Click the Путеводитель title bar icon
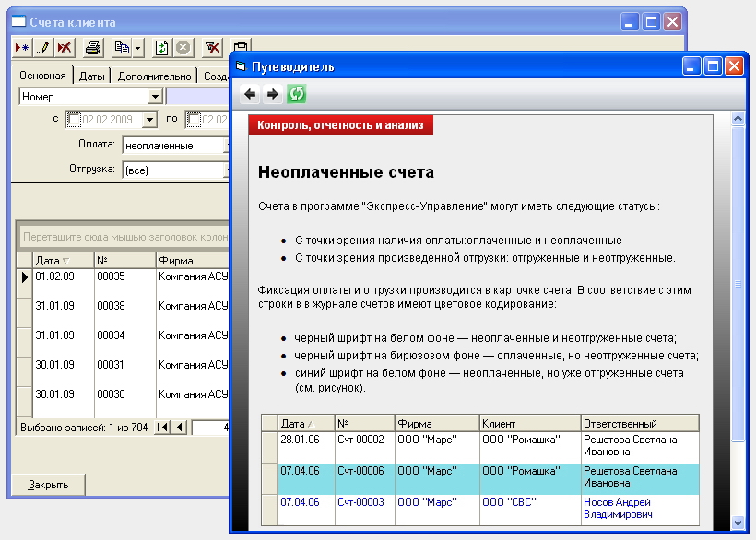 point(241,66)
